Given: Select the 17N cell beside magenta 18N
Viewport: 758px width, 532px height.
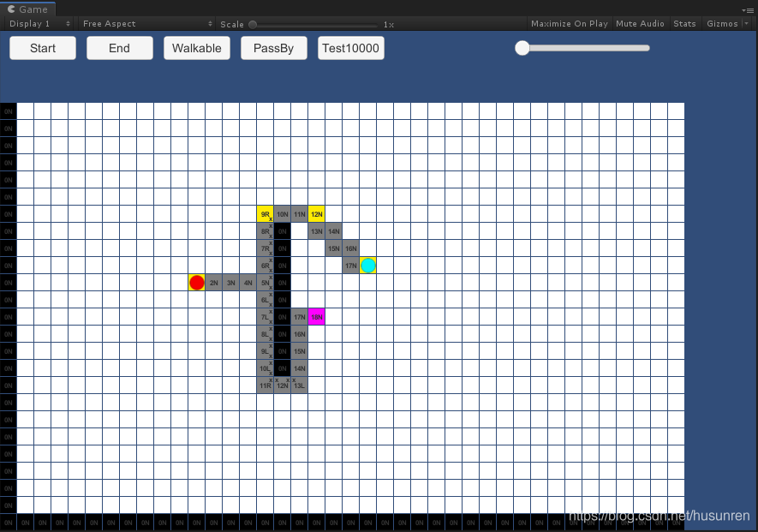Looking at the screenshot, I should (x=299, y=317).
